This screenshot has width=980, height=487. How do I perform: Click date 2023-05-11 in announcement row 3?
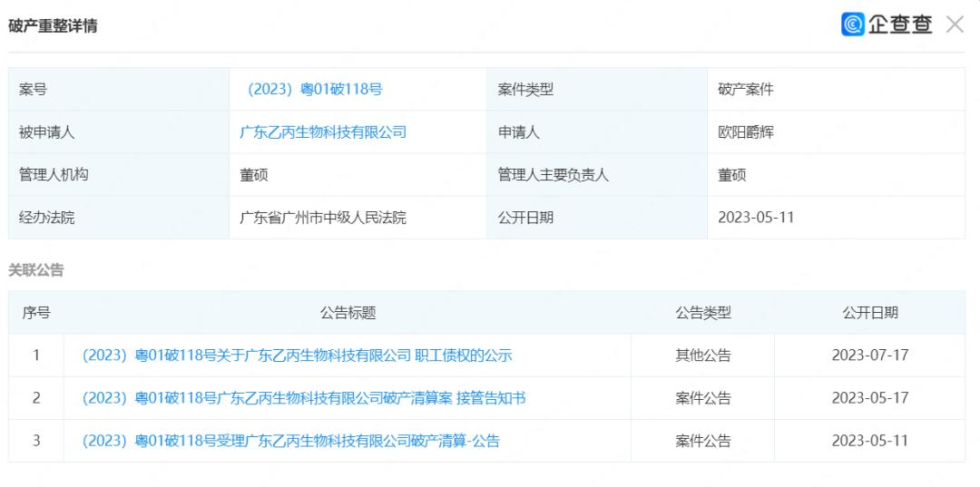(x=870, y=441)
